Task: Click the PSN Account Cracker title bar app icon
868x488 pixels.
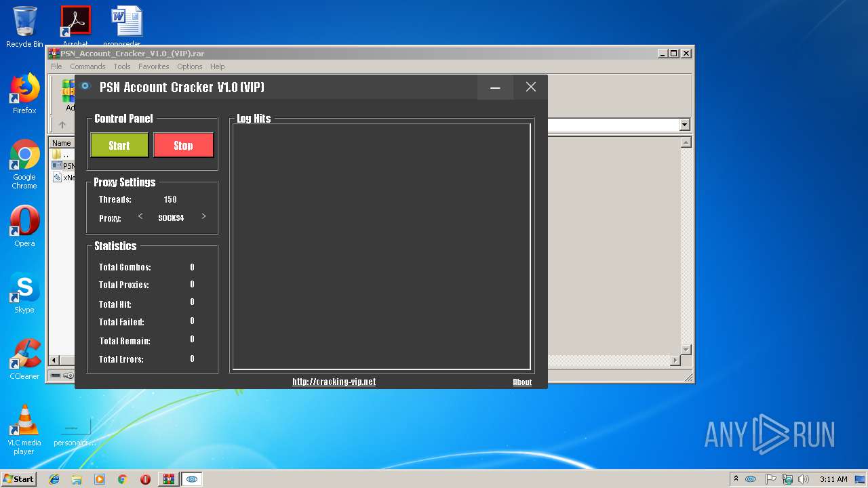Action: tap(85, 86)
